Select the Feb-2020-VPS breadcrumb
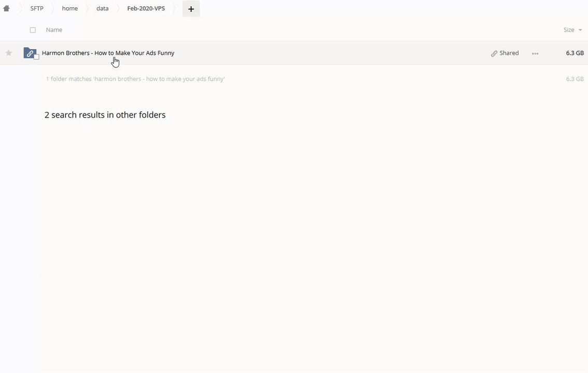 tap(146, 9)
